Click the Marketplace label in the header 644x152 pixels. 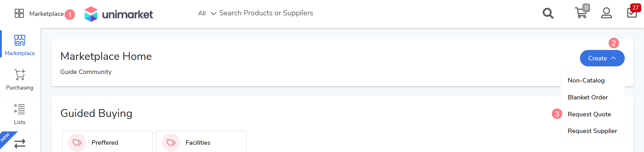47,14
